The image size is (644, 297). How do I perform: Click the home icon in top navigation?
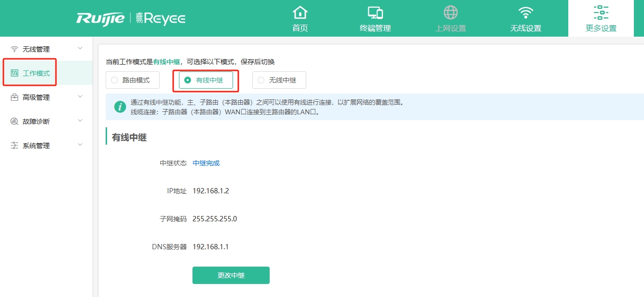coord(300,13)
